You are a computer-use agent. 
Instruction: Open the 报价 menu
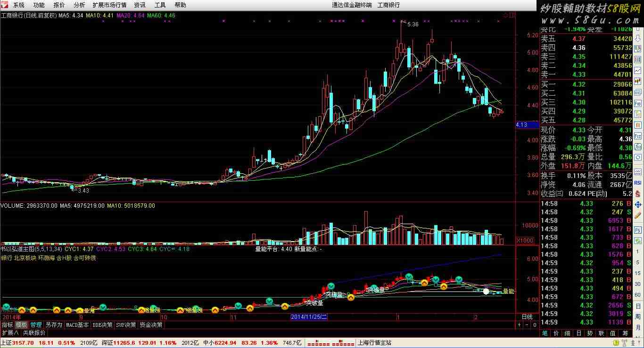pyautogui.click(x=59, y=5)
